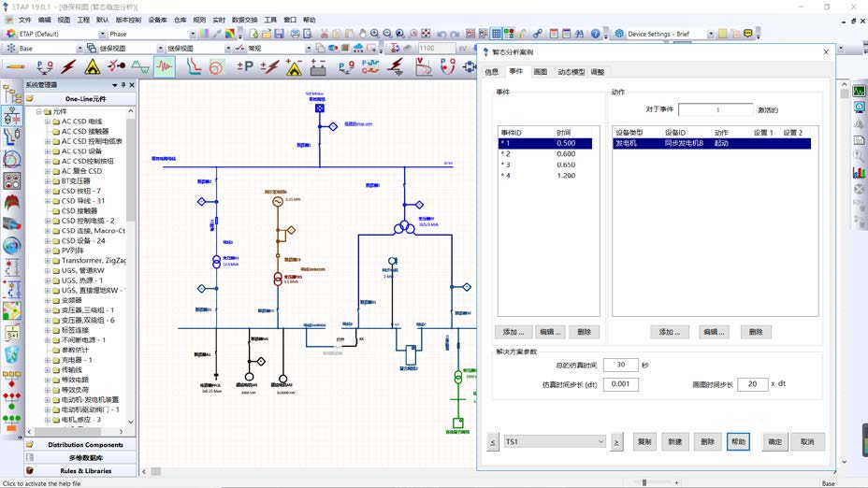Open the 设备库 menu

point(158,19)
